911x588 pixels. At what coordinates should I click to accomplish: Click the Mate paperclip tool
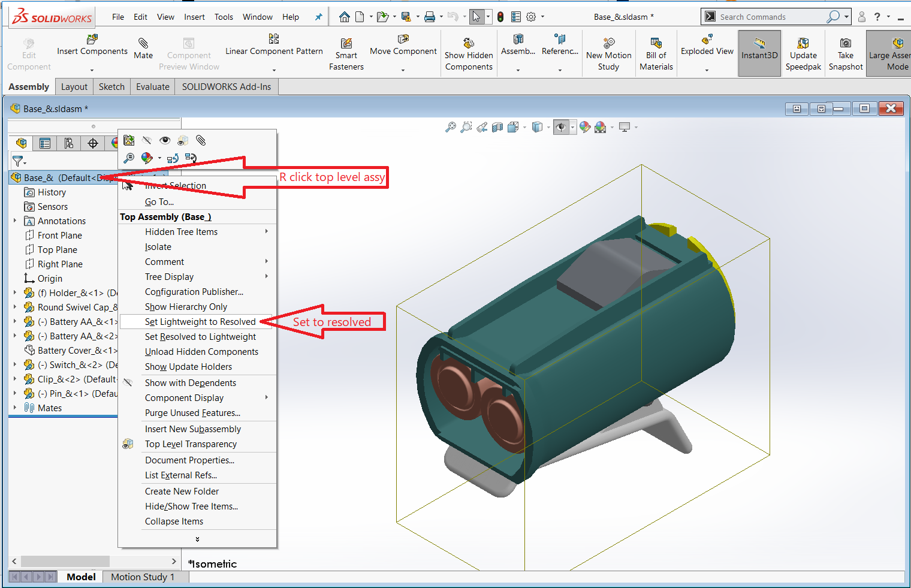(x=143, y=48)
